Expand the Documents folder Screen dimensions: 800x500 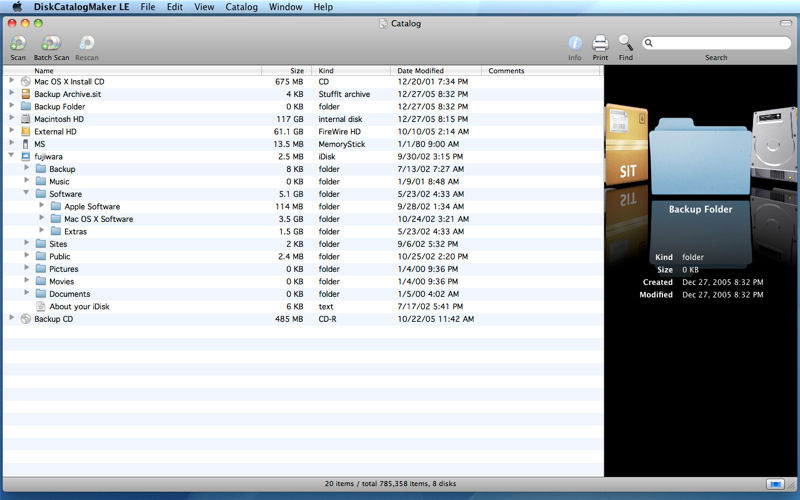coord(27,293)
